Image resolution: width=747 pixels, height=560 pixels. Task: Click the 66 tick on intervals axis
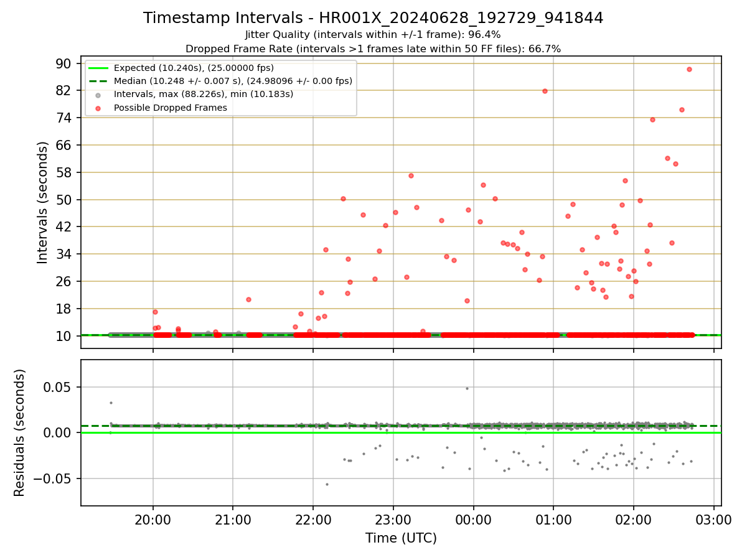pos(64,145)
